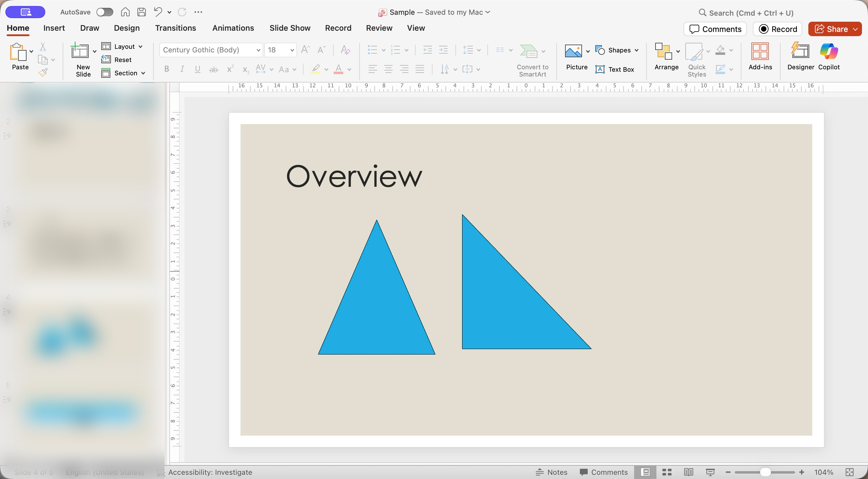
Task: Click the New Slide icon
Action: point(80,52)
